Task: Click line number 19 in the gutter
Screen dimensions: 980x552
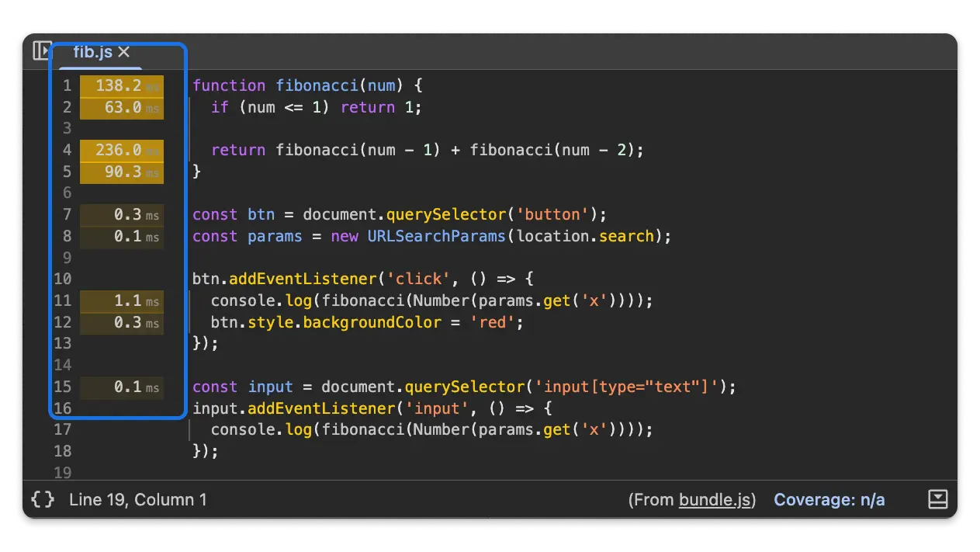Action: click(x=63, y=472)
